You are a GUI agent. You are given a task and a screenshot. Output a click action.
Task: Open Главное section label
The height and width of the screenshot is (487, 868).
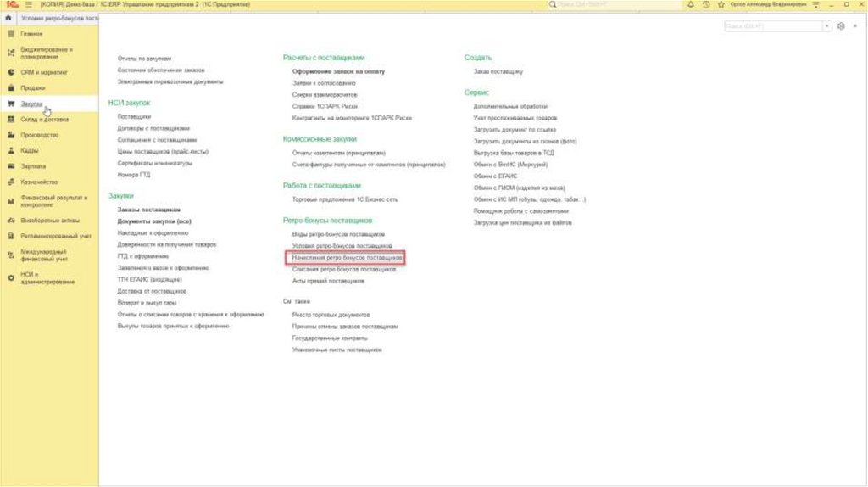point(31,34)
